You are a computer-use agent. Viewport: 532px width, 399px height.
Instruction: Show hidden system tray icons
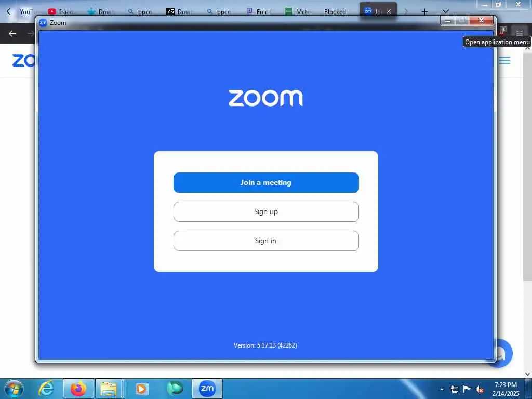[442, 389]
